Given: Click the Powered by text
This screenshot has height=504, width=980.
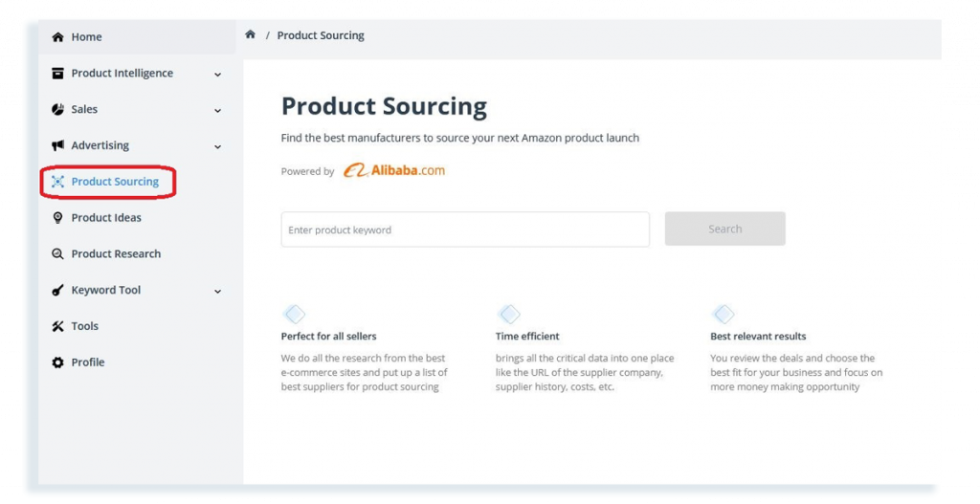Looking at the screenshot, I should [x=307, y=171].
